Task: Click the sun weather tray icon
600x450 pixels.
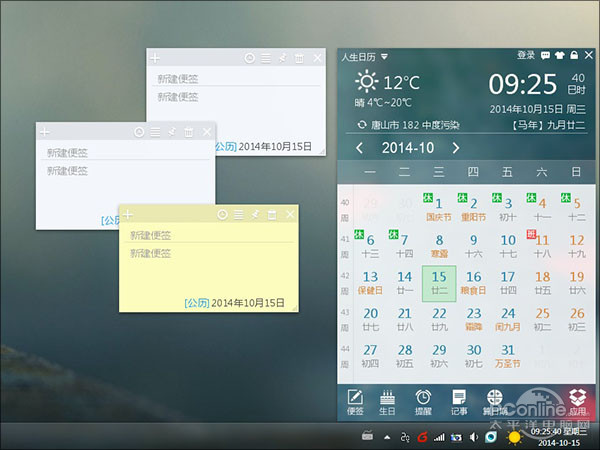Action: click(514, 437)
